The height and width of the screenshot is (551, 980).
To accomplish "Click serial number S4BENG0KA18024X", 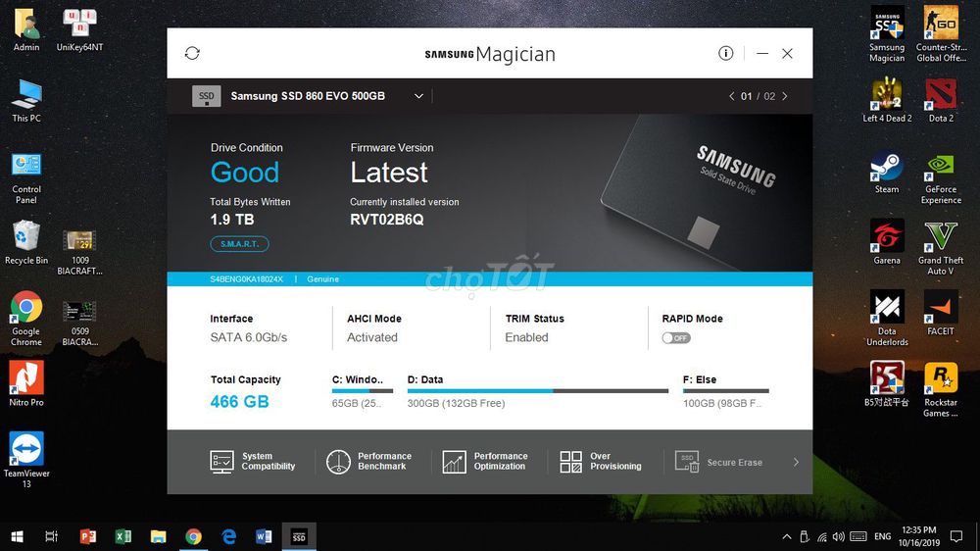I will click(x=246, y=279).
